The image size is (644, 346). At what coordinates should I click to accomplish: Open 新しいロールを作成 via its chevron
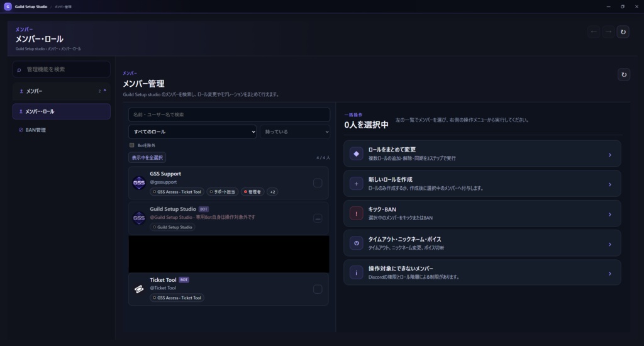610,184
